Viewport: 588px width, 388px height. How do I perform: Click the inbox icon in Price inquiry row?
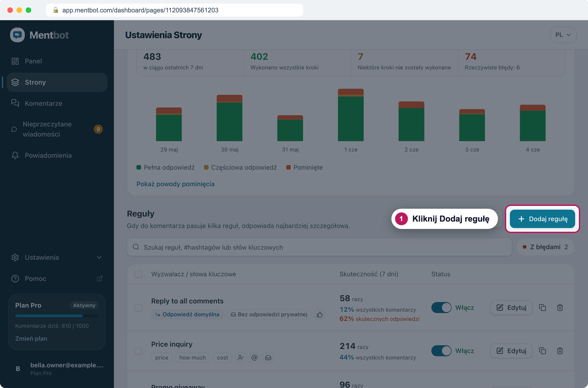(x=268, y=358)
